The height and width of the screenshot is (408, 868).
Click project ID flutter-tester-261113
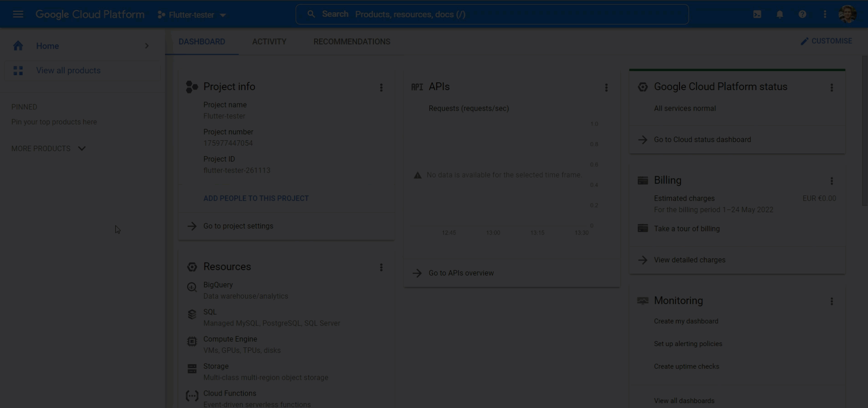(237, 170)
